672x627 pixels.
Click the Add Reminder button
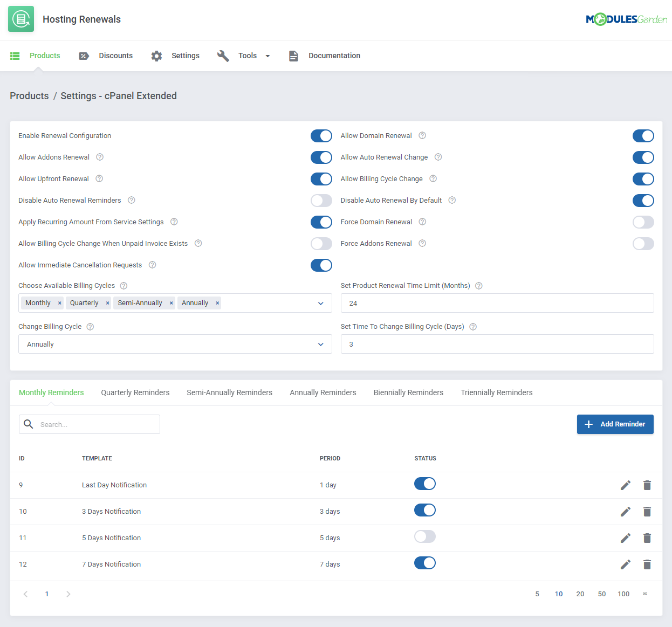[x=615, y=424]
